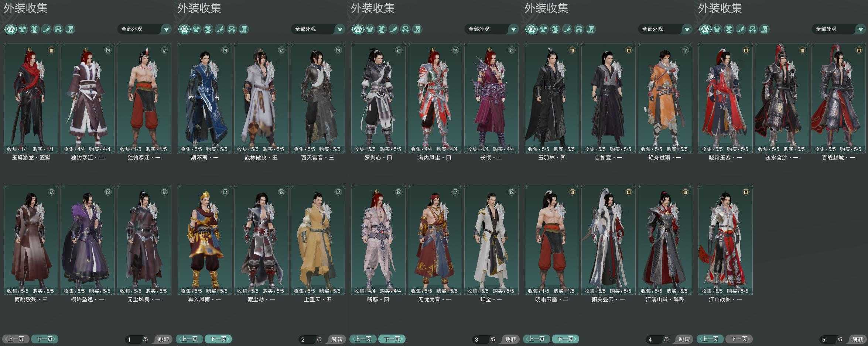This screenshot has width=868, height=346.
Task: Click trash icon on 玉蟒游龙·逐狱 outfit card
Action: click(x=51, y=50)
